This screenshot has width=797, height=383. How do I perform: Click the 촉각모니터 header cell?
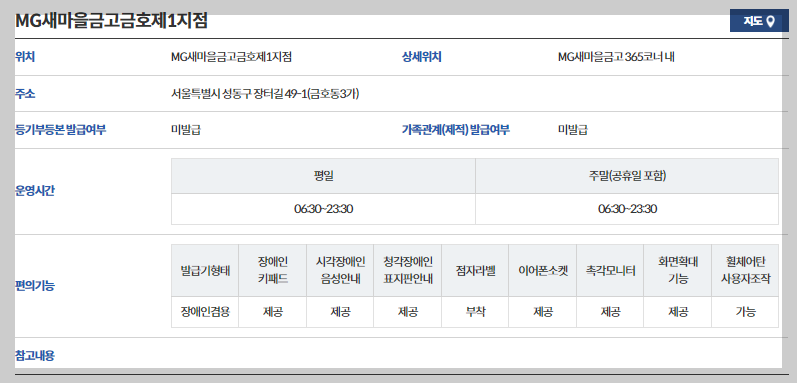coord(610,270)
